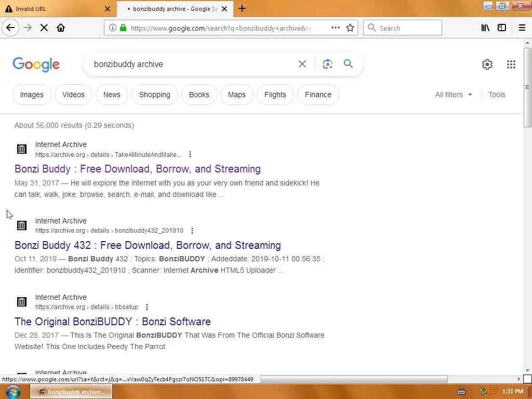Image resolution: width=532 pixels, height=399 pixels.
Task: Filter results by Shopping
Action: click(155, 95)
